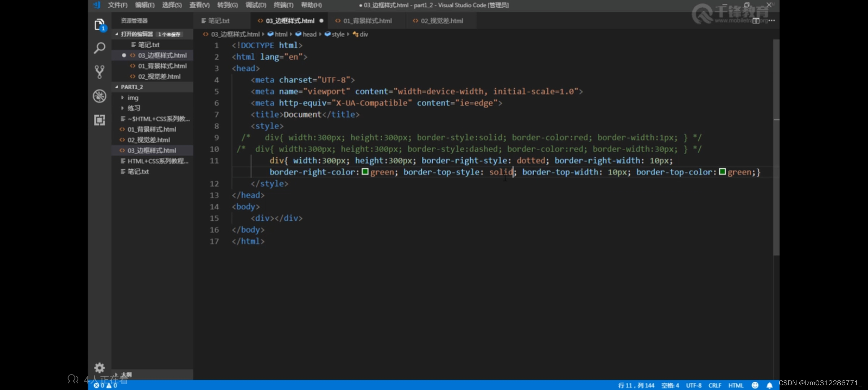Image resolution: width=868 pixels, height=390 pixels.
Task: Split the editor to the right
Action: coord(756,21)
